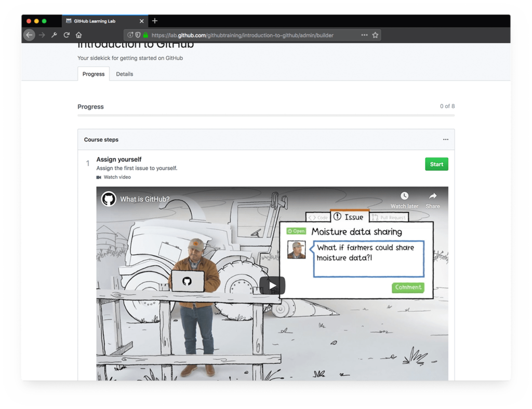Open the tracking protection shield icon
The height and width of the screenshot is (409, 532).
(x=138, y=35)
